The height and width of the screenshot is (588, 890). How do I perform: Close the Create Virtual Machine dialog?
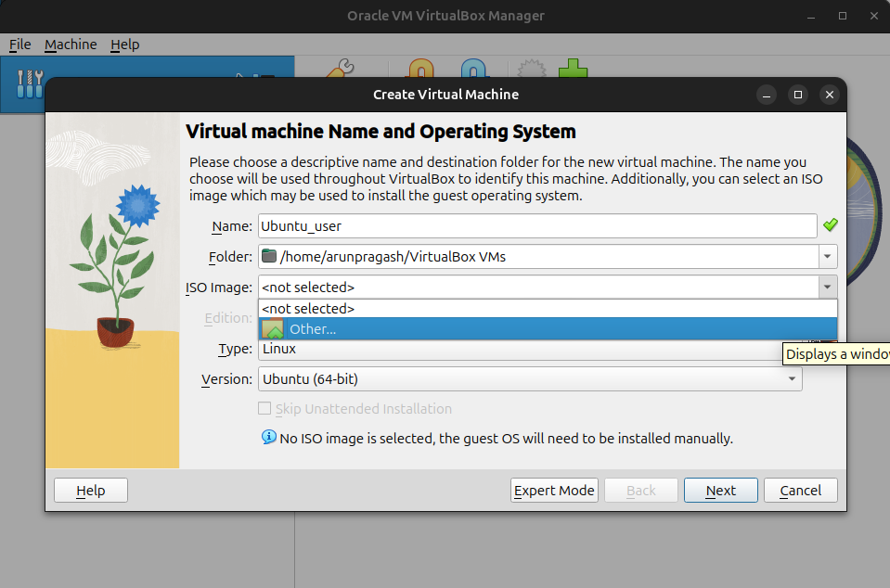click(x=830, y=95)
